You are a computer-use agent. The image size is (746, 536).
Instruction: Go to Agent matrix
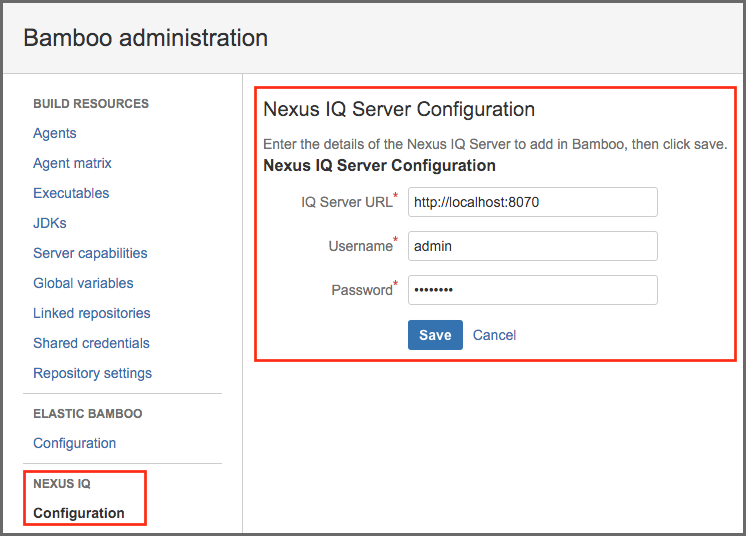[x=72, y=163]
